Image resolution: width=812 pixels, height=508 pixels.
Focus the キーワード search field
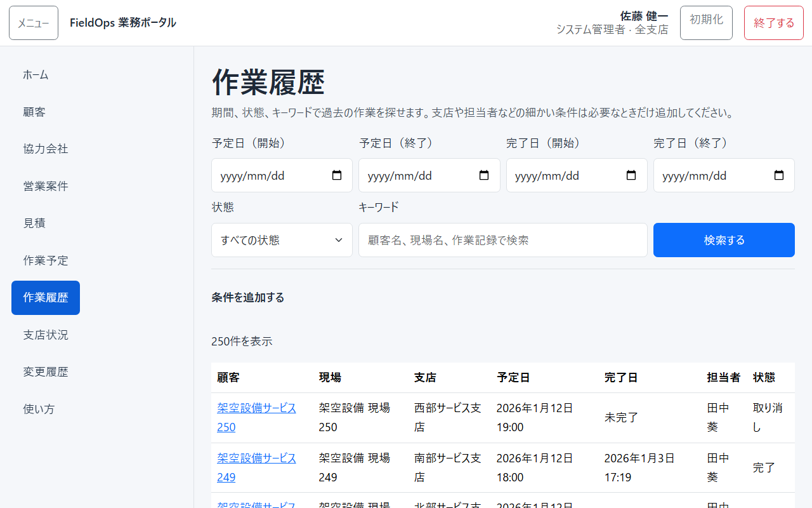(503, 240)
